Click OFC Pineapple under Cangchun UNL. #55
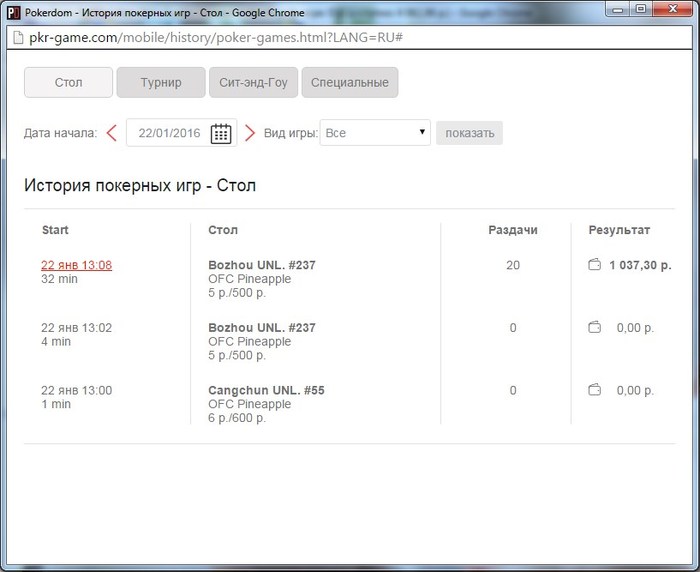Viewport: 700px width, 572px height. (x=249, y=404)
